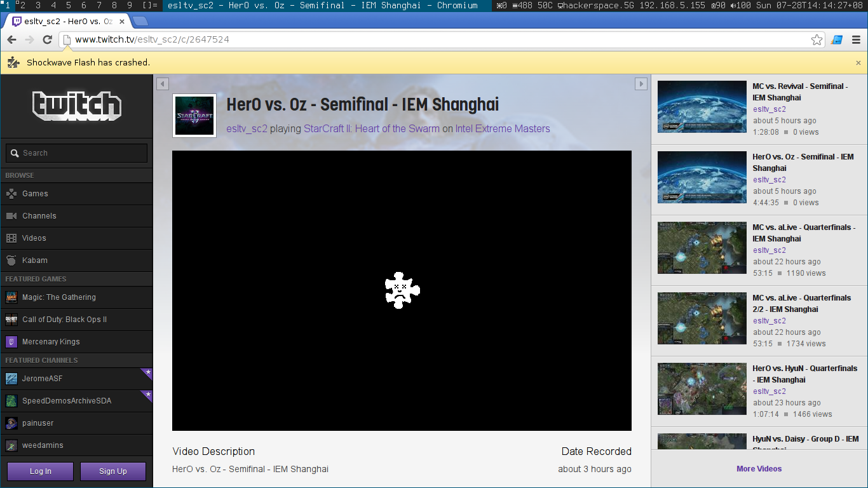
Task: Click SpeedDemosArchiveSDA channel avatar
Action: tap(11, 401)
